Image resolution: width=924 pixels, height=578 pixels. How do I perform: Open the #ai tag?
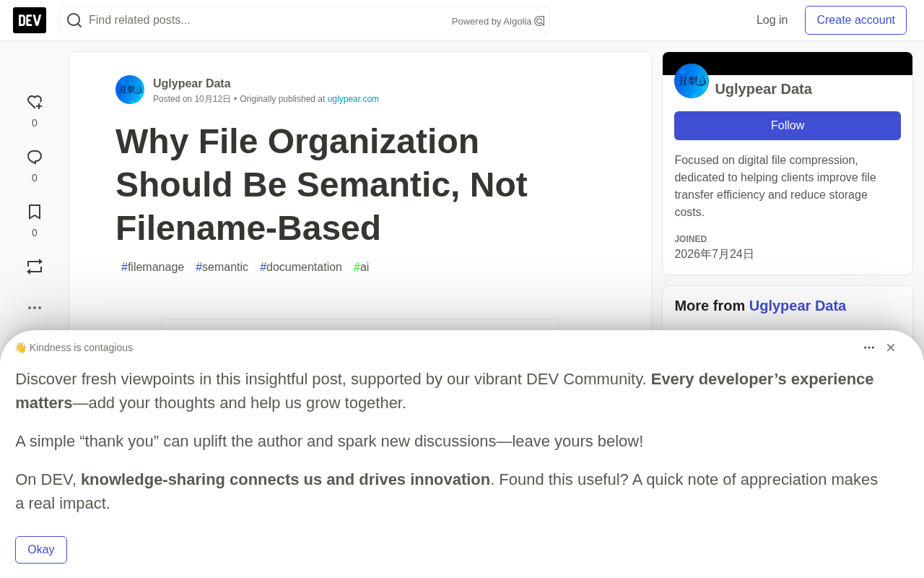click(361, 267)
